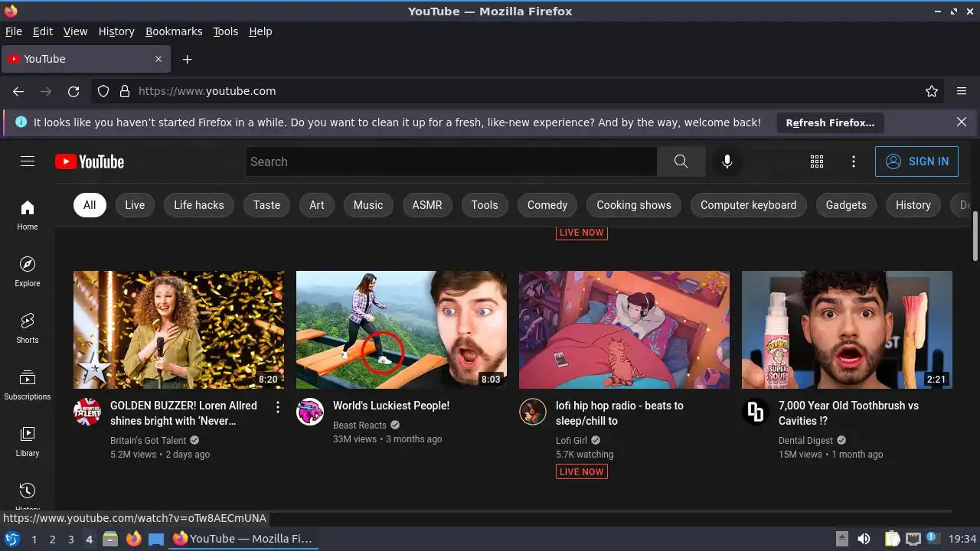The height and width of the screenshot is (551, 980).
Task: Click the Dental Digest channel name
Action: coord(805,441)
